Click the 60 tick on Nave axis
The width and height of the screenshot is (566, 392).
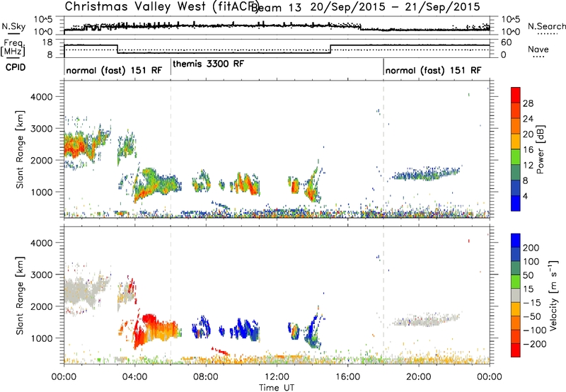tap(506, 42)
